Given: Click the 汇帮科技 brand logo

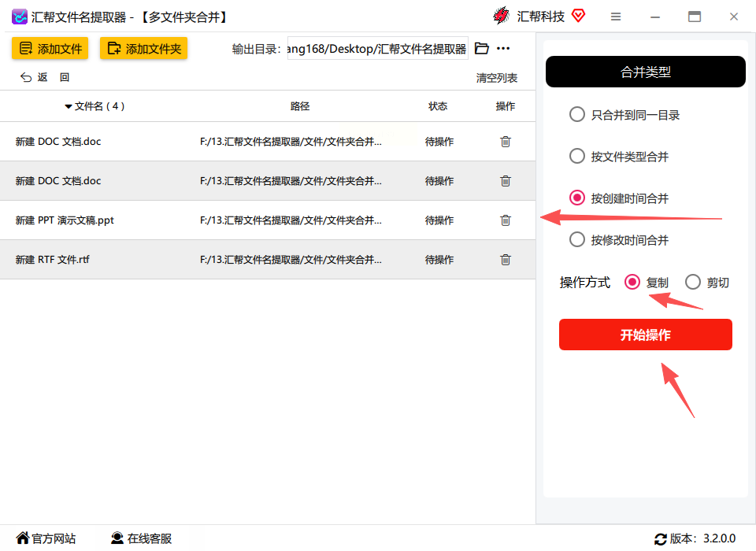Looking at the screenshot, I should tap(501, 16).
